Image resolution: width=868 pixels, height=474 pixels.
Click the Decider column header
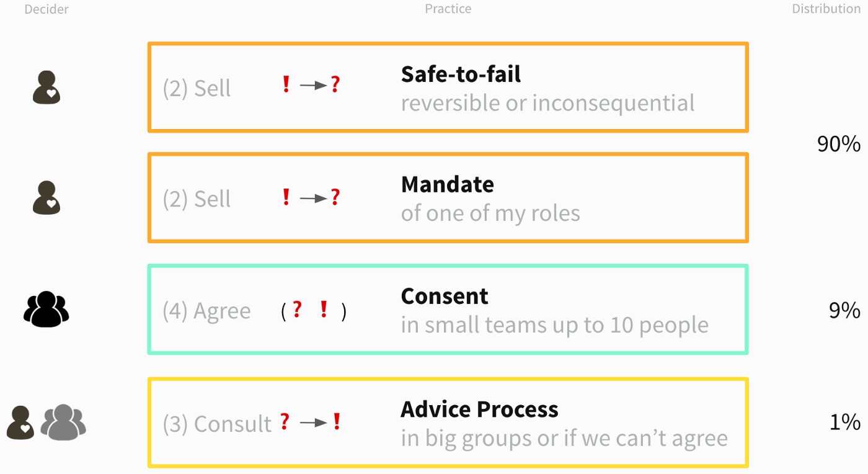(46, 9)
